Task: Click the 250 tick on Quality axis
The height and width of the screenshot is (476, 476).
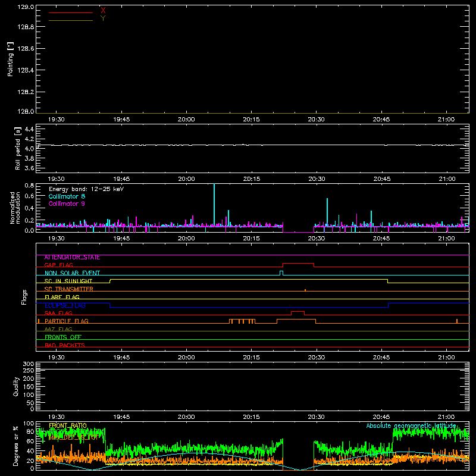Action: pyautogui.click(x=29, y=371)
